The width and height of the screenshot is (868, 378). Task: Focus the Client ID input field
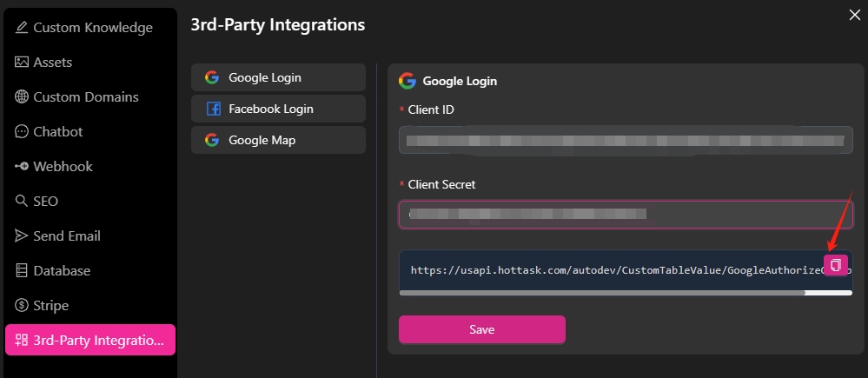click(x=626, y=140)
